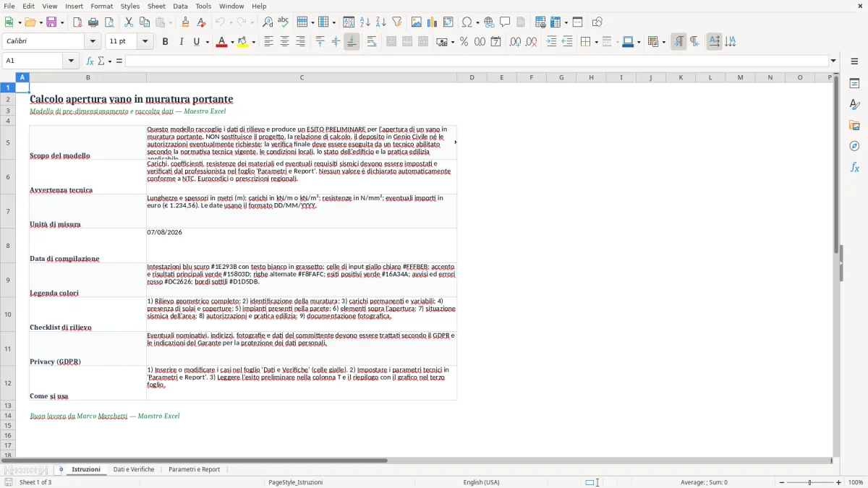The width and height of the screenshot is (868, 488).
Task: Insert image icon
Action: 417,22
